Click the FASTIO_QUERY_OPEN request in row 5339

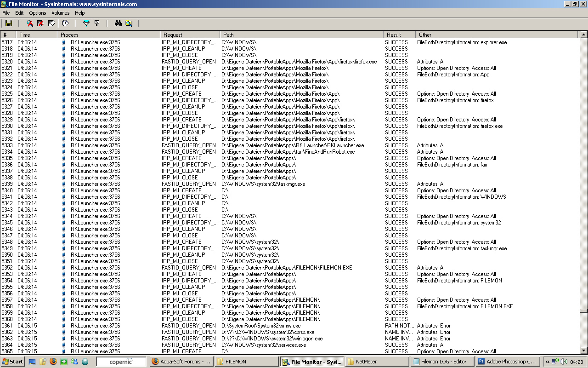pos(189,184)
